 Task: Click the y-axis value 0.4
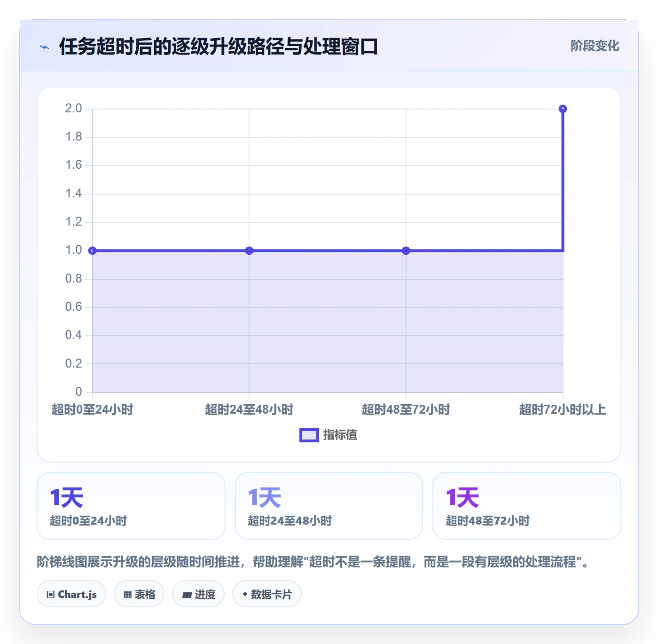(x=73, y=335)
